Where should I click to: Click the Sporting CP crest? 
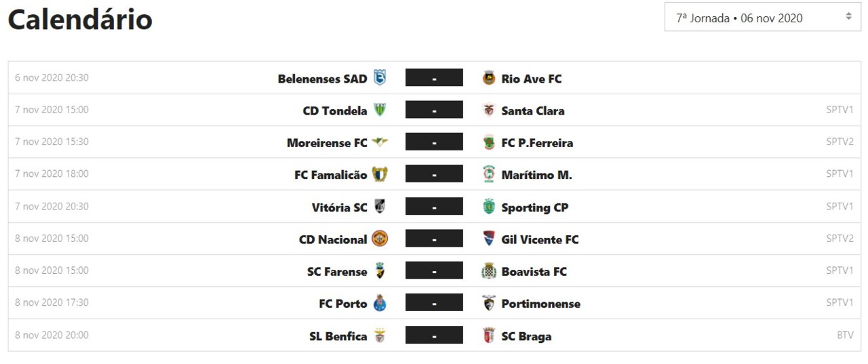click(x=488, y=207)
